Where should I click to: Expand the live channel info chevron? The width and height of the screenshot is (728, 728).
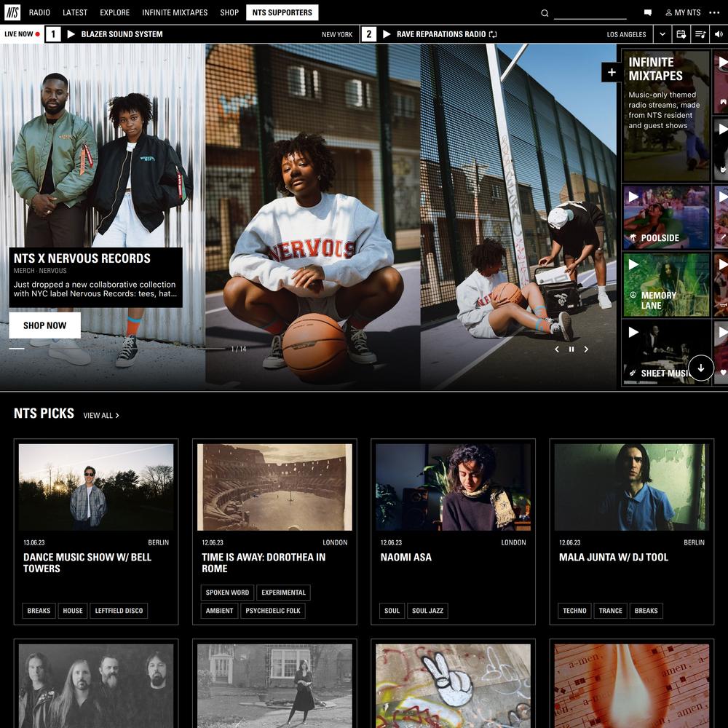click(x=662, y=34)
